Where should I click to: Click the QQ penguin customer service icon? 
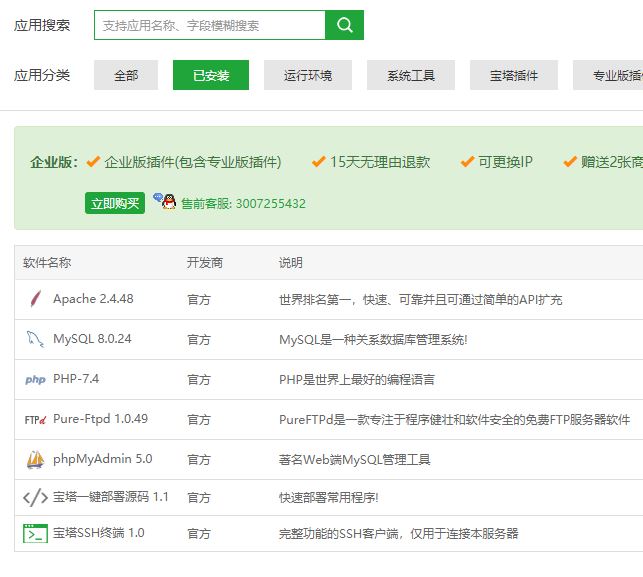tap(165, 201)
